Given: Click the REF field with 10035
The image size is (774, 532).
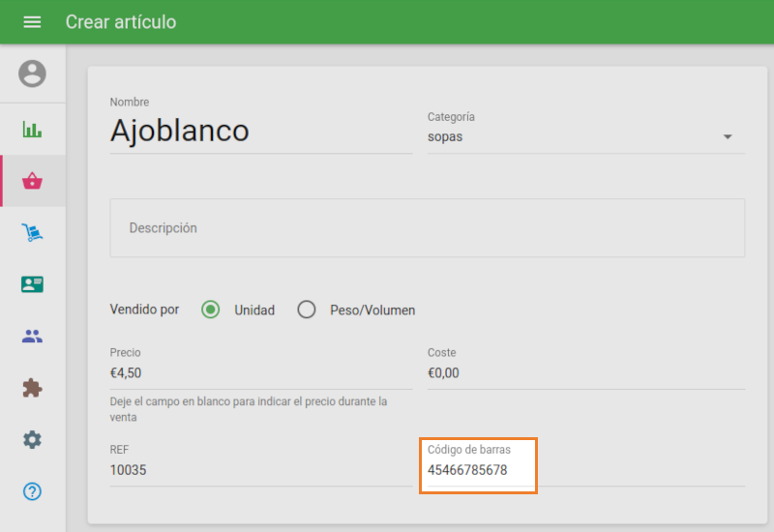Looking at the screenshot, I should pyautogui.click(x=260, y=470).
